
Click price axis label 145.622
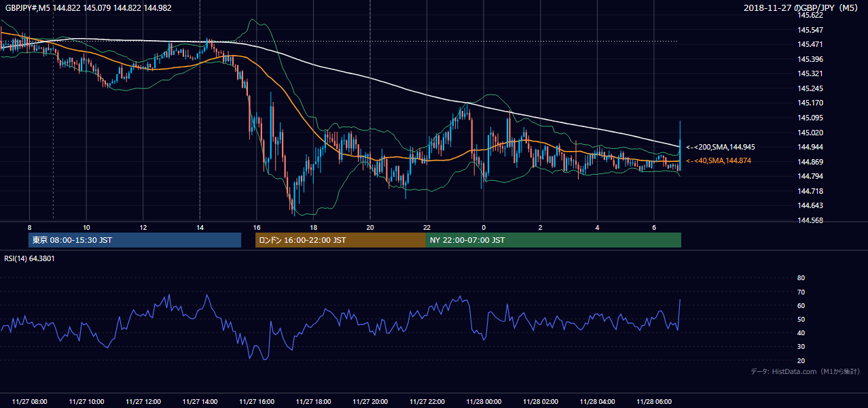point(810,15)
